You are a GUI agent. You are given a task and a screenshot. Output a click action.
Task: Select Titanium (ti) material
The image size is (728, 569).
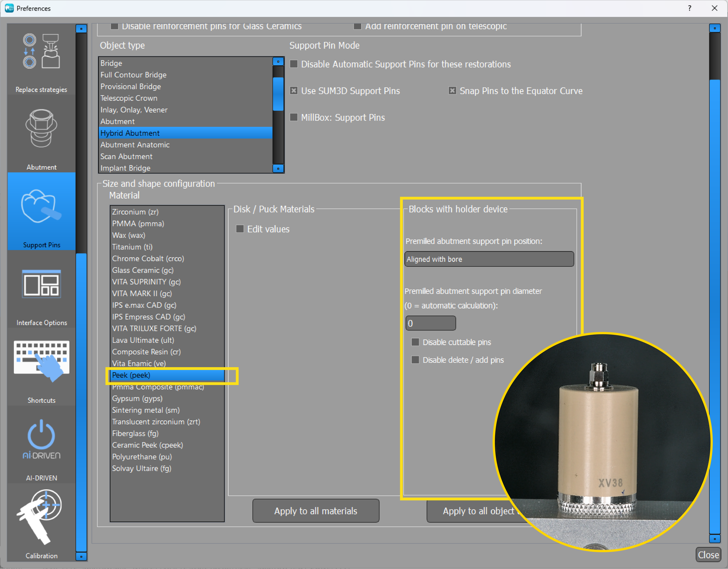coord(167,247)
